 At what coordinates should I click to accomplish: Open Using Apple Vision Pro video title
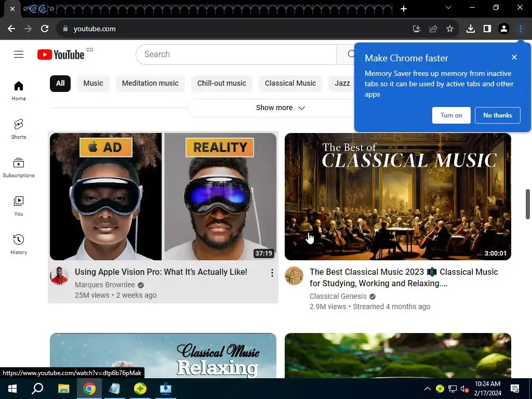(x=161, y=272)
